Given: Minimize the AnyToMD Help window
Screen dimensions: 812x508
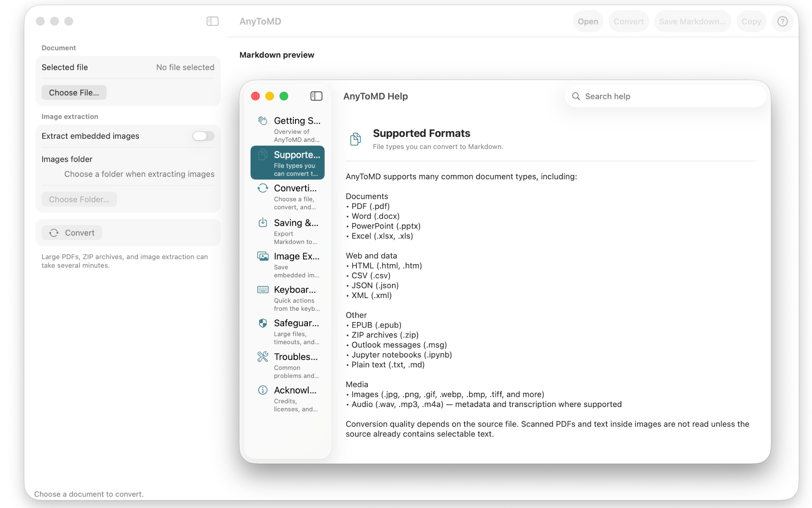Looking at the screenshot, I should coord(269,96).
